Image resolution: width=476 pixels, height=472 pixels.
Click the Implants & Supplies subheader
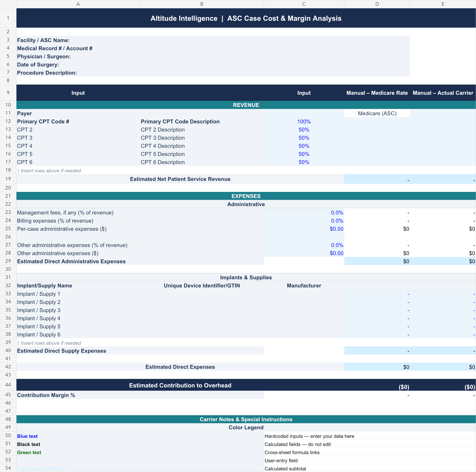pyautogui.click(x=246, y=277)
